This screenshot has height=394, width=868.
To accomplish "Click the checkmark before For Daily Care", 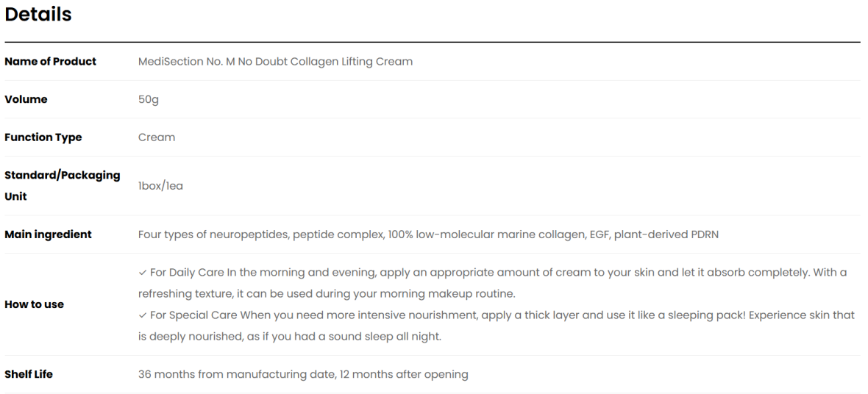I will tap(142, 273).
